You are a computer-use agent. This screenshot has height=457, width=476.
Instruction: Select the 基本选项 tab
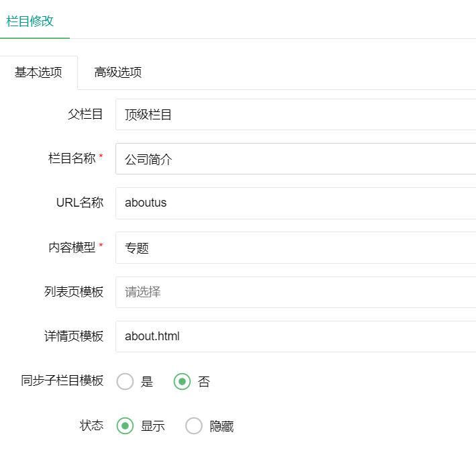(x=38, y=72)
